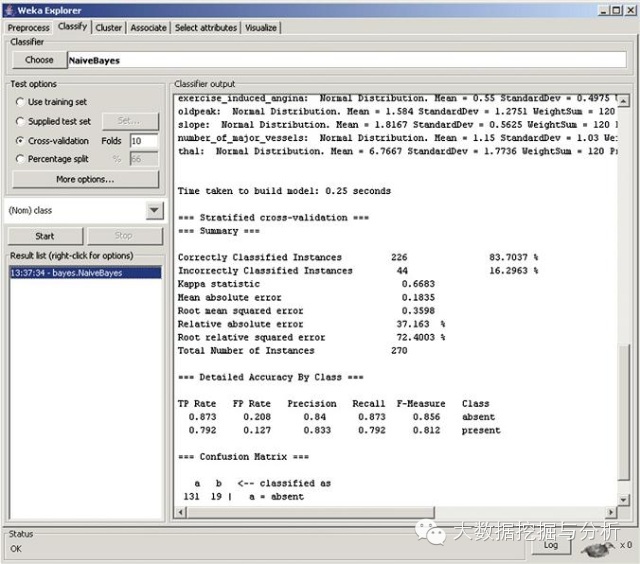The height and width of the screenshot is (564, 640).
Task: Go to the Select attributes tab
Action: (206, 28)
